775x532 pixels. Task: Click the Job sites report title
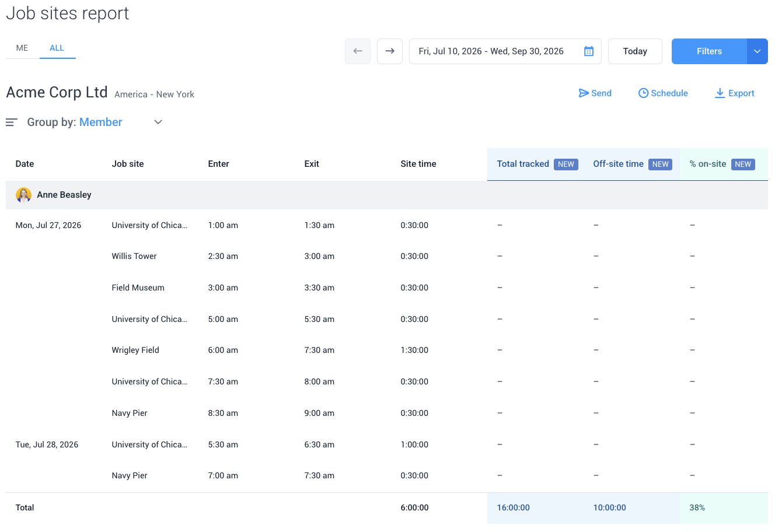tap(68, 13)
